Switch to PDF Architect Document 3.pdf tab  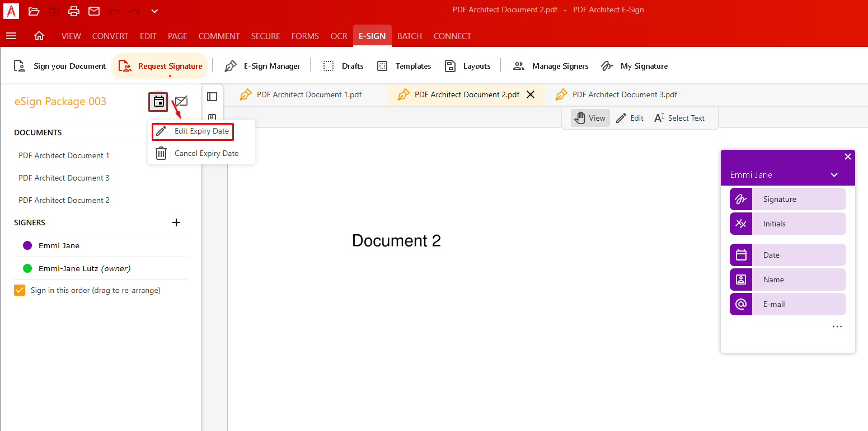click(x=617, y=94)
